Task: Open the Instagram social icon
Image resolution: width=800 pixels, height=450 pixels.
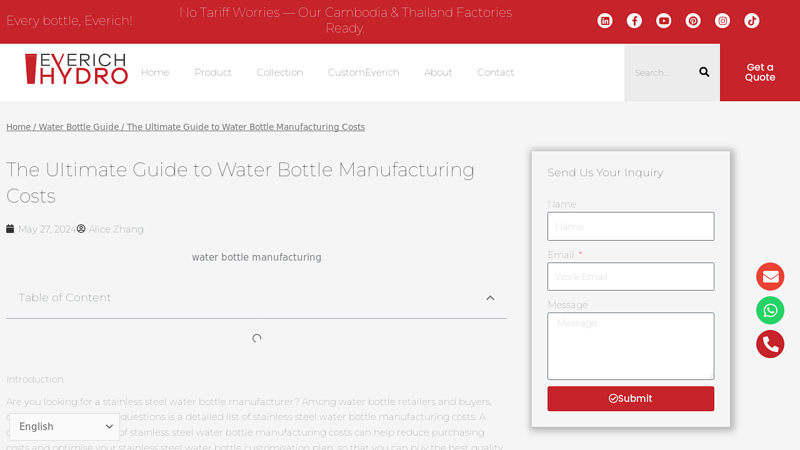Action: [722, 21]
